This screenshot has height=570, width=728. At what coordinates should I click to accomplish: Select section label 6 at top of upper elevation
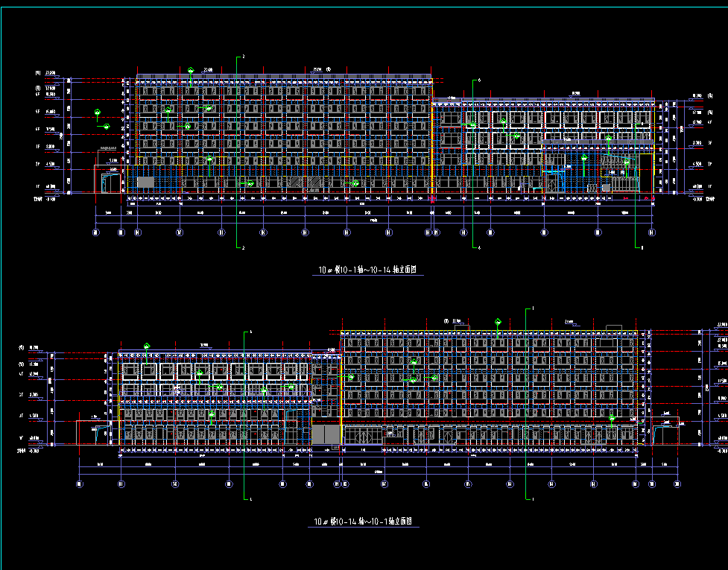[479, 79]
